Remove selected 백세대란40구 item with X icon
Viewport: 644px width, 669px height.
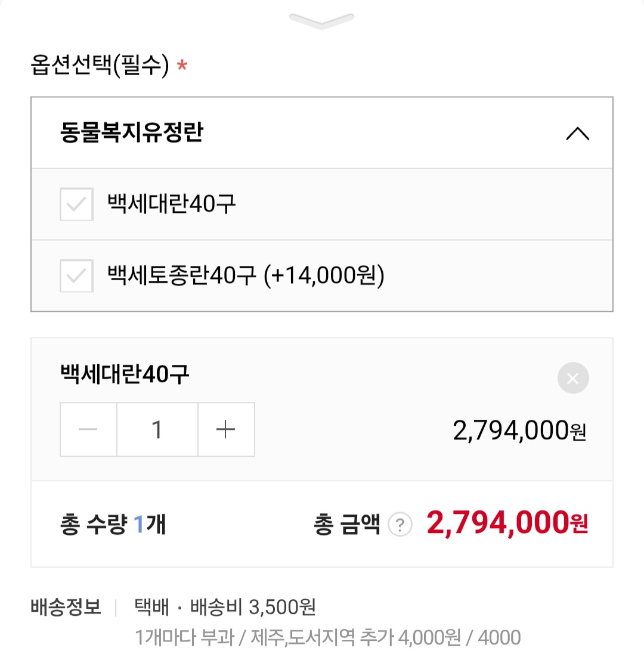click(573, 378)
